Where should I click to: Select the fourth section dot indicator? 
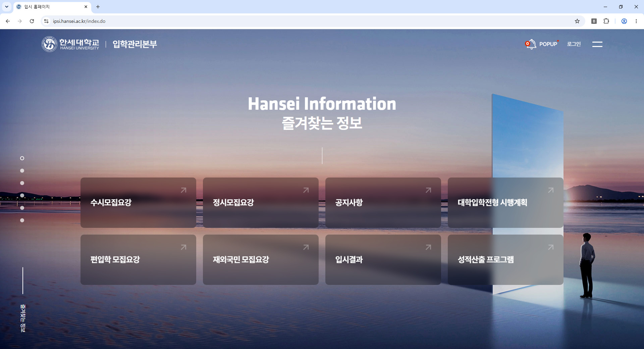[22, 196]
